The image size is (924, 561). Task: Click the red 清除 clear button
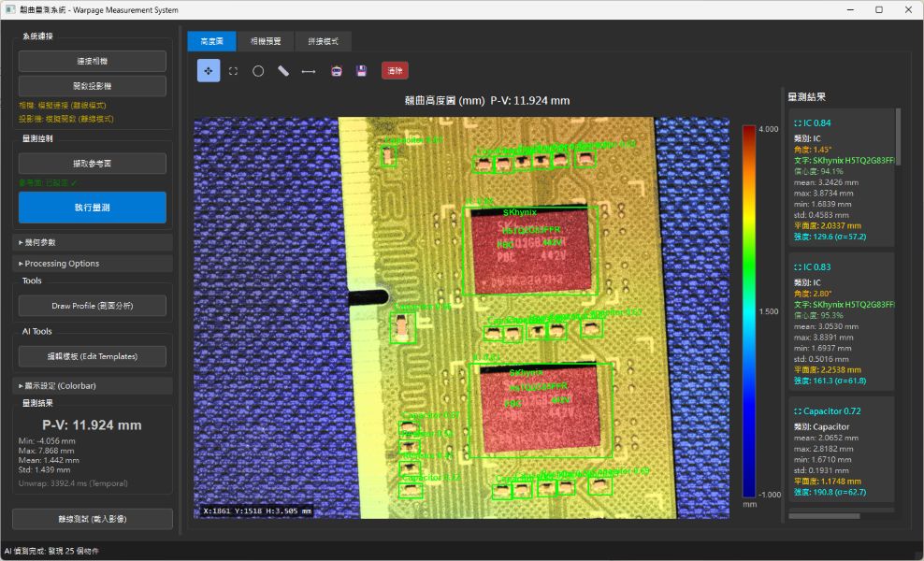point(395,71)
